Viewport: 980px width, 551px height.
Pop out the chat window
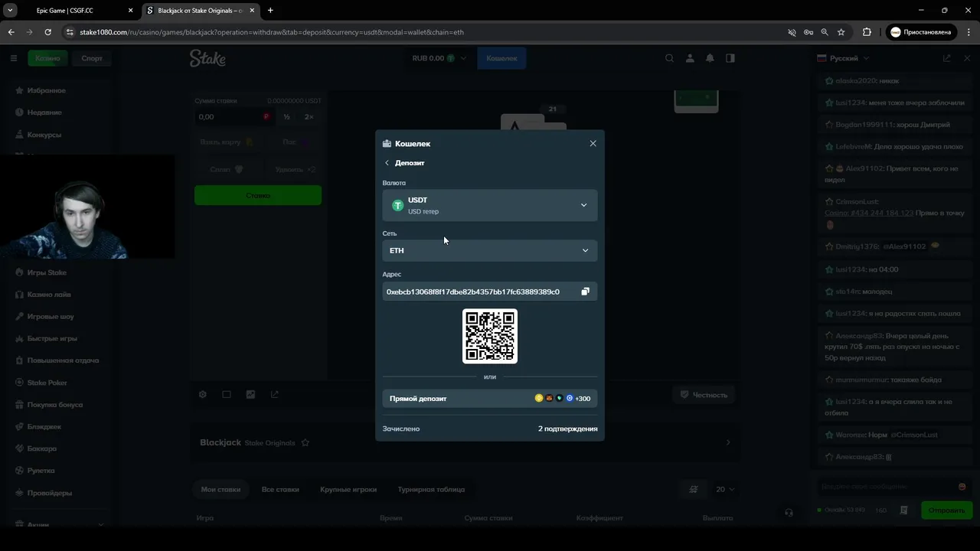[x=946, y=58]
